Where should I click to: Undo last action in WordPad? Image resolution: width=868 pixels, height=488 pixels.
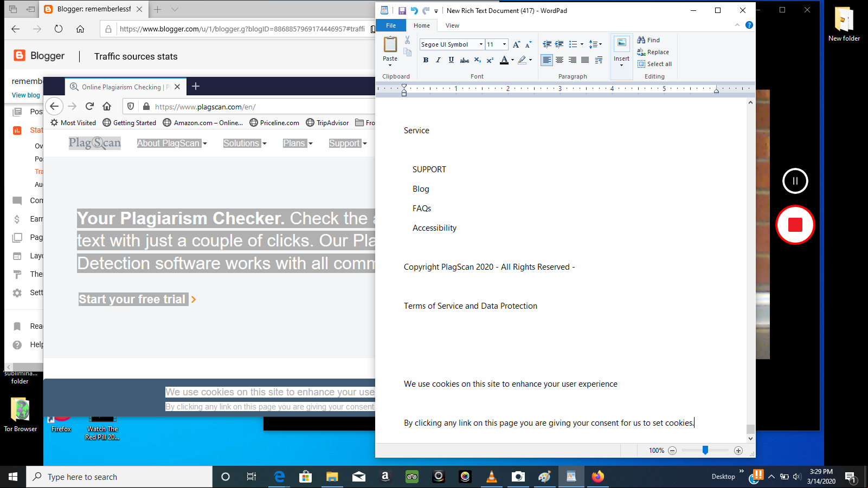tap(414, 10)
